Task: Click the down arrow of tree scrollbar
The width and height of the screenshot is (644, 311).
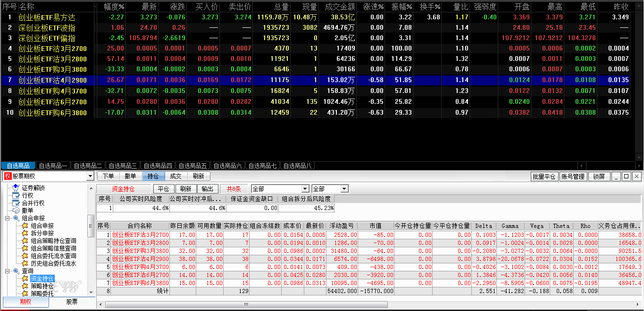Action: [x=92, y=293]
